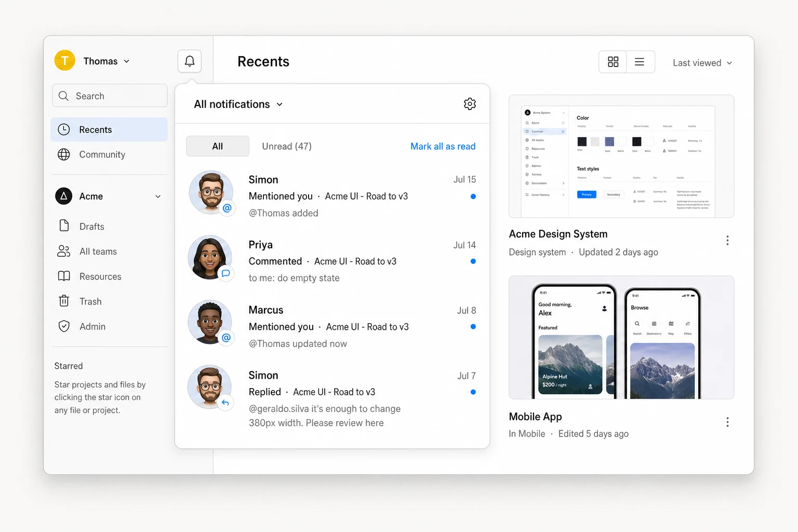
Task: Open Recents in sidebar
Action: 109,129
